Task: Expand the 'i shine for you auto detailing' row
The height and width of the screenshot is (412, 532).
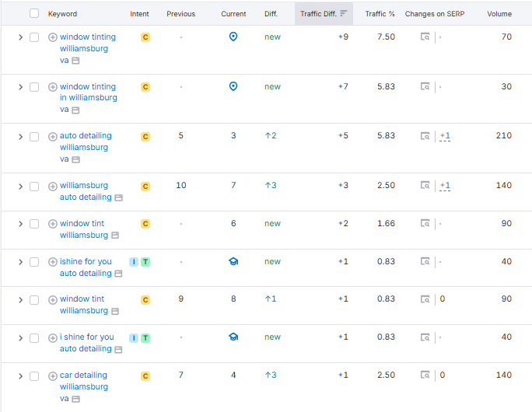Action: click(20, 337)
